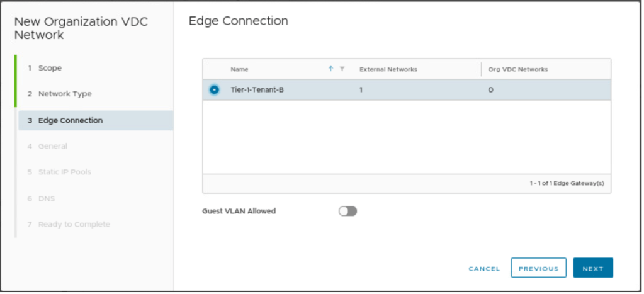Toggle the Guest VLAN Allowed switch
Image resolution: width=644 pixels, height=294 pixels.
(x=347, y=212)
